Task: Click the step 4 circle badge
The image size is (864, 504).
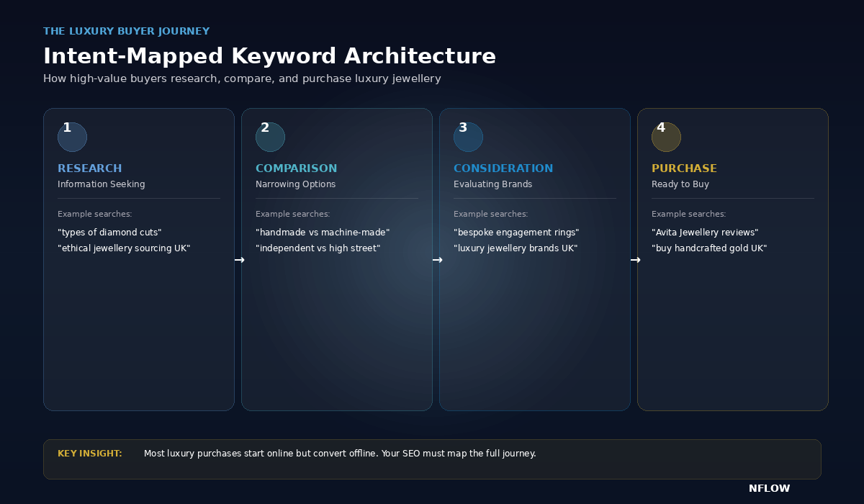Action: click(666, 137)
